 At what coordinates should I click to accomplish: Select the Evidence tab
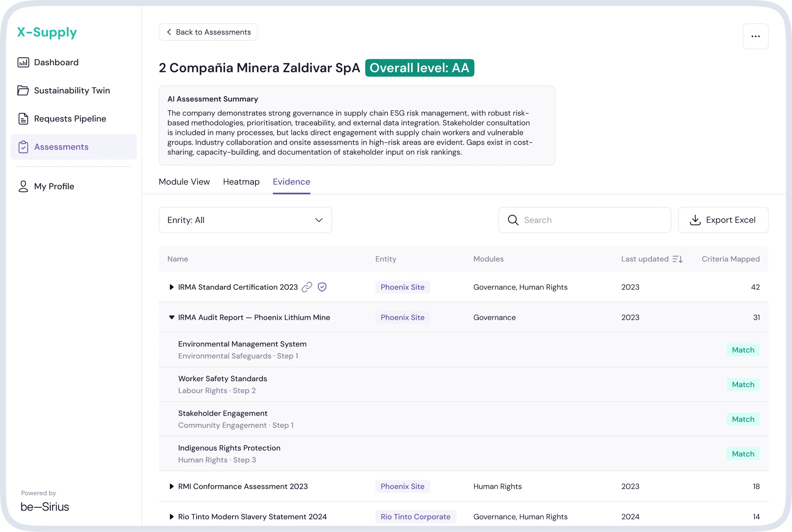pos(291,182)
